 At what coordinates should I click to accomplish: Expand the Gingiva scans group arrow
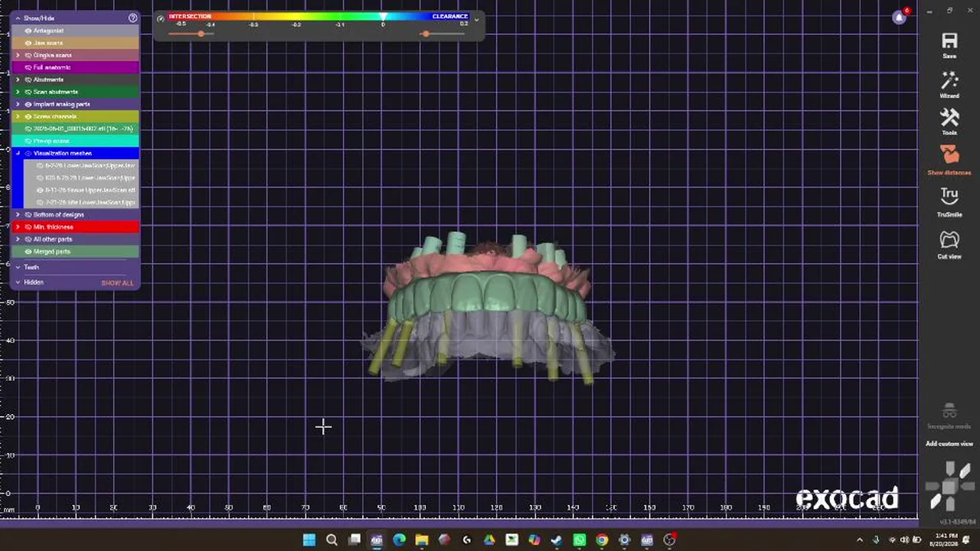18,55
